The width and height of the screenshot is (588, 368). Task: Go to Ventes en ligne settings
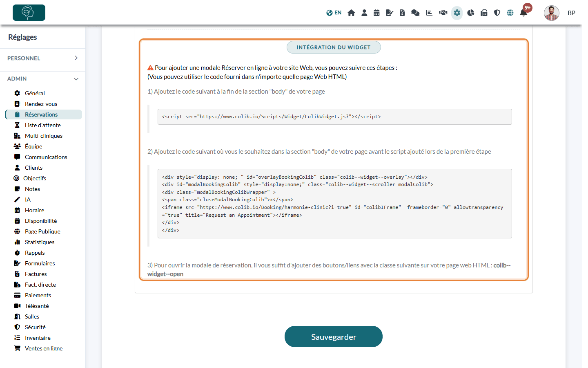tap(43, 348)
